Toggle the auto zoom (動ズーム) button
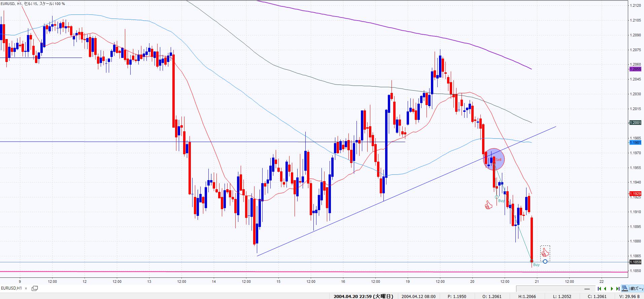This screenshot has width=644, height=299. [636, 289]
